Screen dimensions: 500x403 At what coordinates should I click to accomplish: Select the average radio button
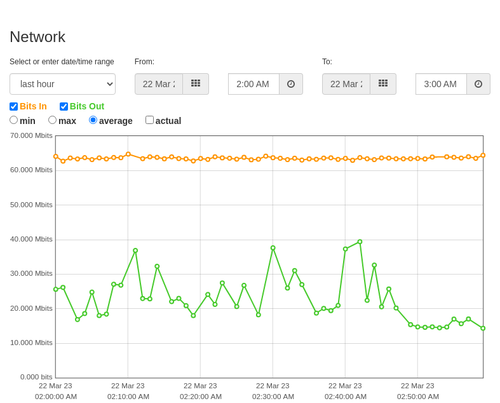[93, 120]
